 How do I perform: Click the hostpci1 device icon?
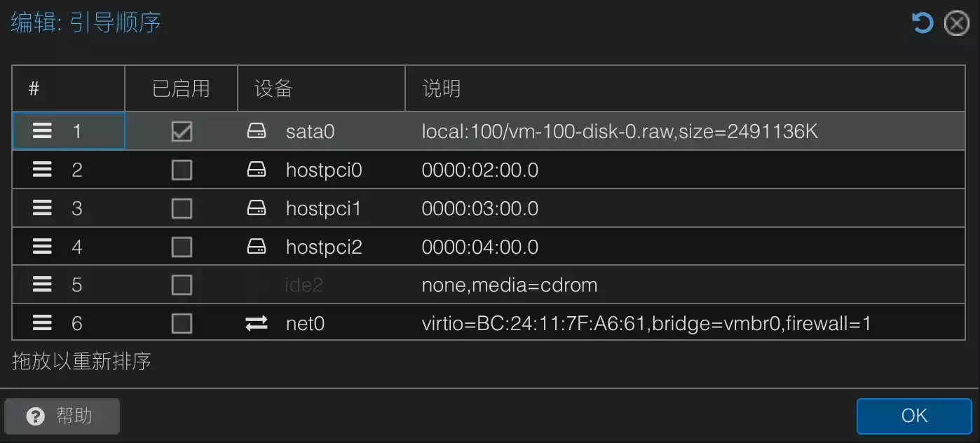point(257,208)
